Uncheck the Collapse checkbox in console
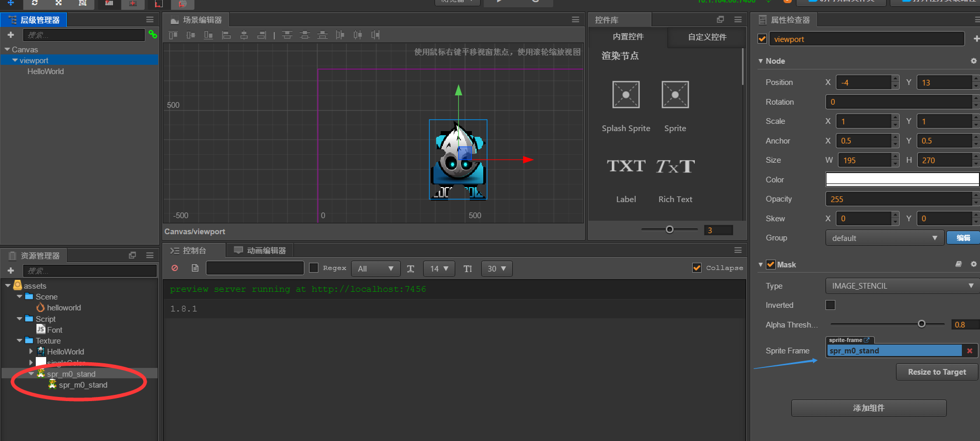Viewport: 980px width, 441px height. 697,267
